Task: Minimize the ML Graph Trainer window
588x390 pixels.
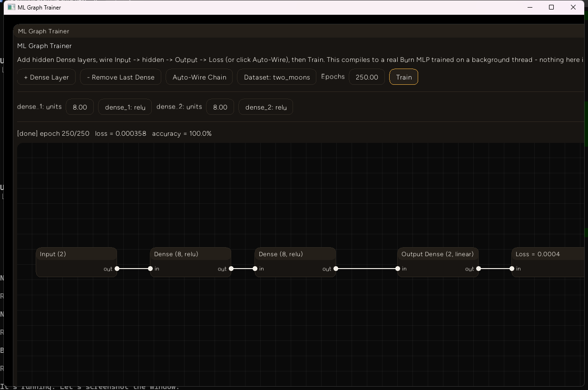Action: [530, 7]
